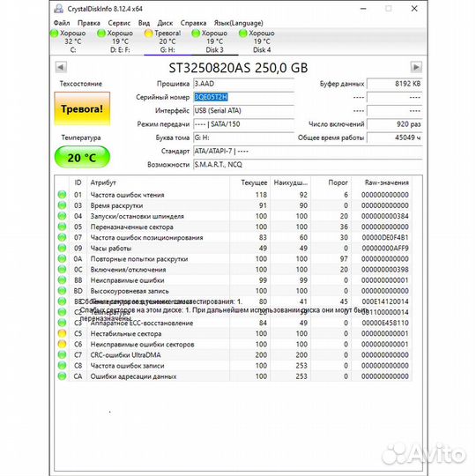476x476 pixels.
Task: Click green status icon for attribute CA
Action: click(62, 376)
